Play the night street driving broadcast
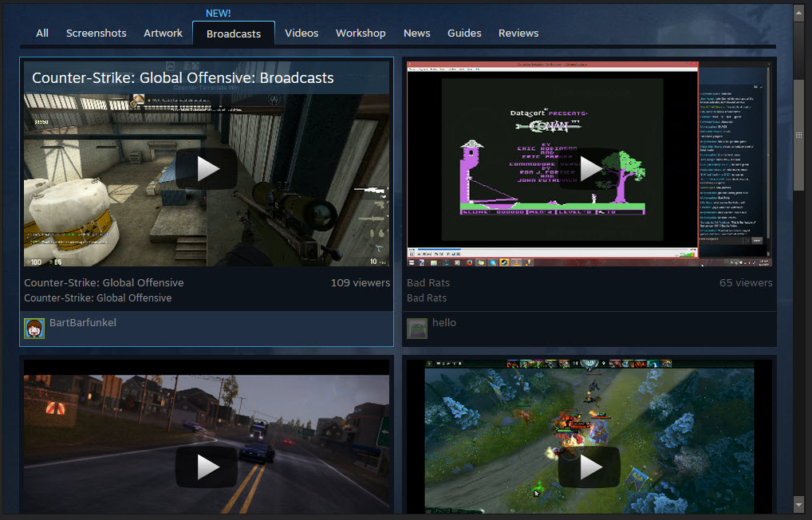812x520 pixels. coord(207,467)
